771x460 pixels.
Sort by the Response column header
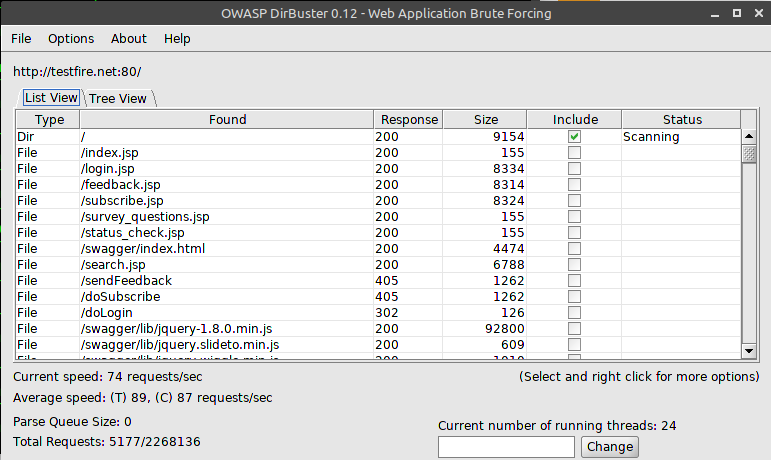click(409, 119)
